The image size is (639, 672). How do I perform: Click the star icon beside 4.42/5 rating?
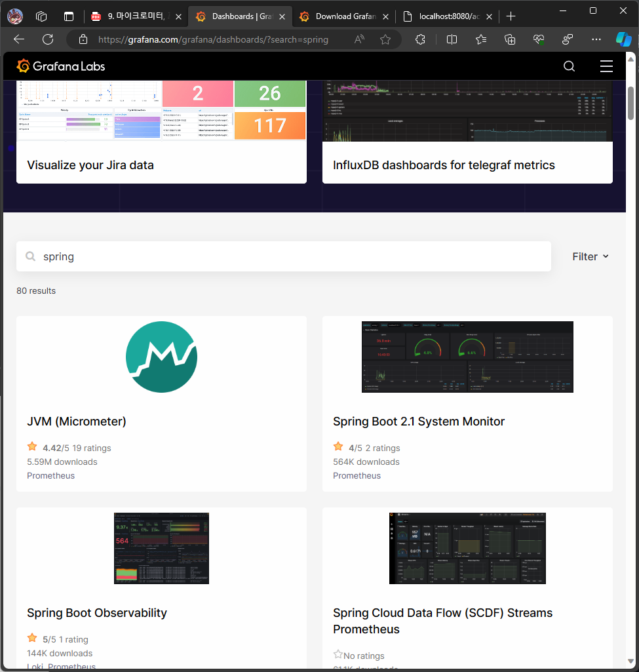[32, 446]
